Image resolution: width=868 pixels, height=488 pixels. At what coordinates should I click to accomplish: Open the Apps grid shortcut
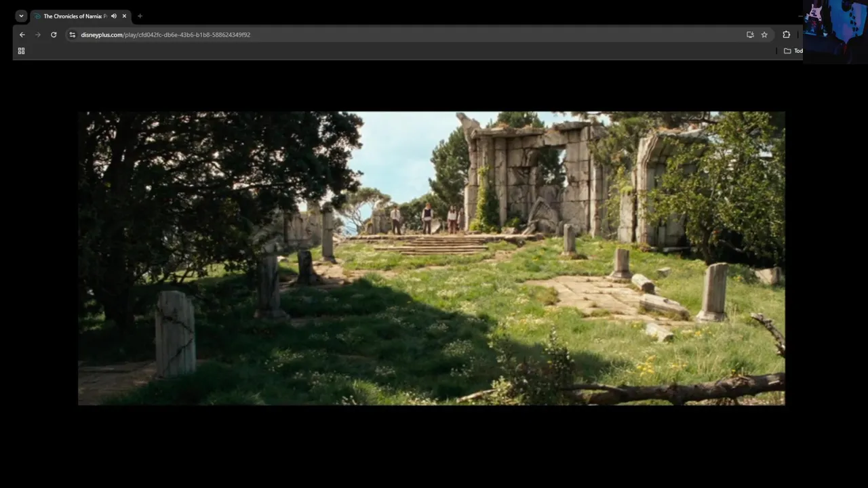[21, 51]
